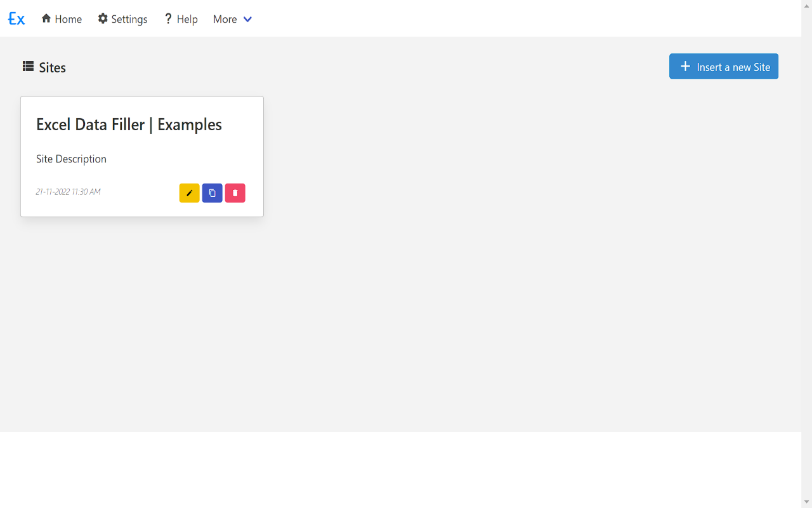Click the 21-11-2022 timestamp on the card
Image resolution: width=812 pixels, height=508 pixels.
coord(69,192)
